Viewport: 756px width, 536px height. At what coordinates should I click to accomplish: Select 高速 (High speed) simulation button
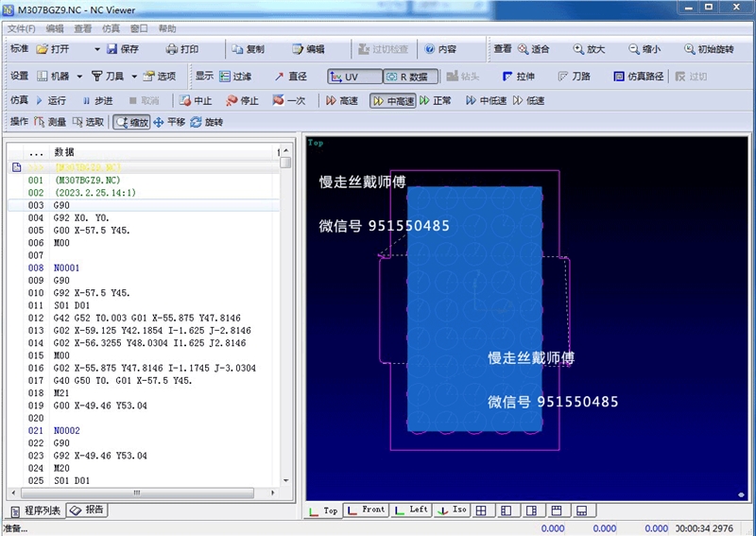[x=342, y=100]
